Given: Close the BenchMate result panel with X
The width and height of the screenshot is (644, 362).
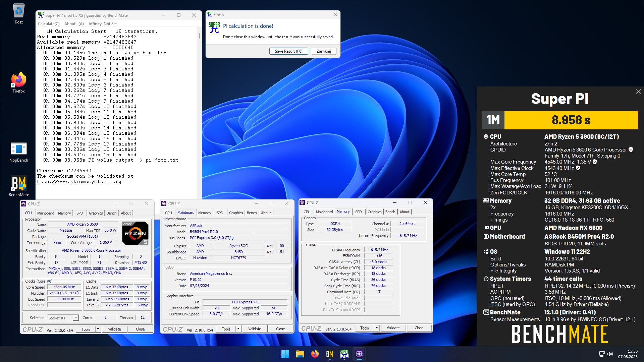Looking at the screenshot, I should 638,92.
